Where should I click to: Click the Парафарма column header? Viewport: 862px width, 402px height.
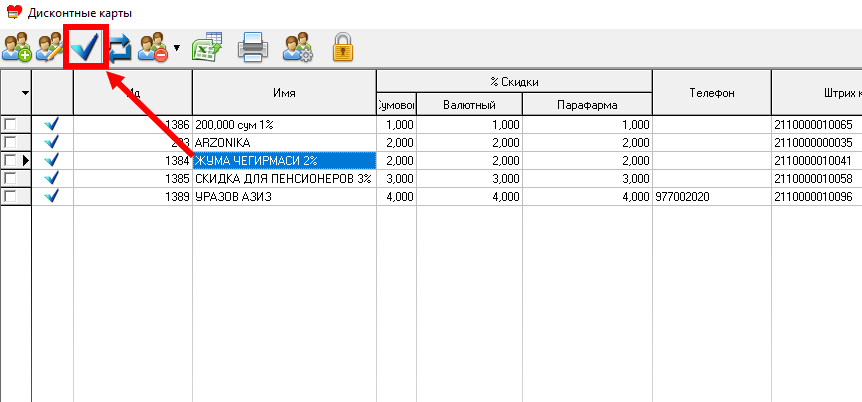(587, 104)
